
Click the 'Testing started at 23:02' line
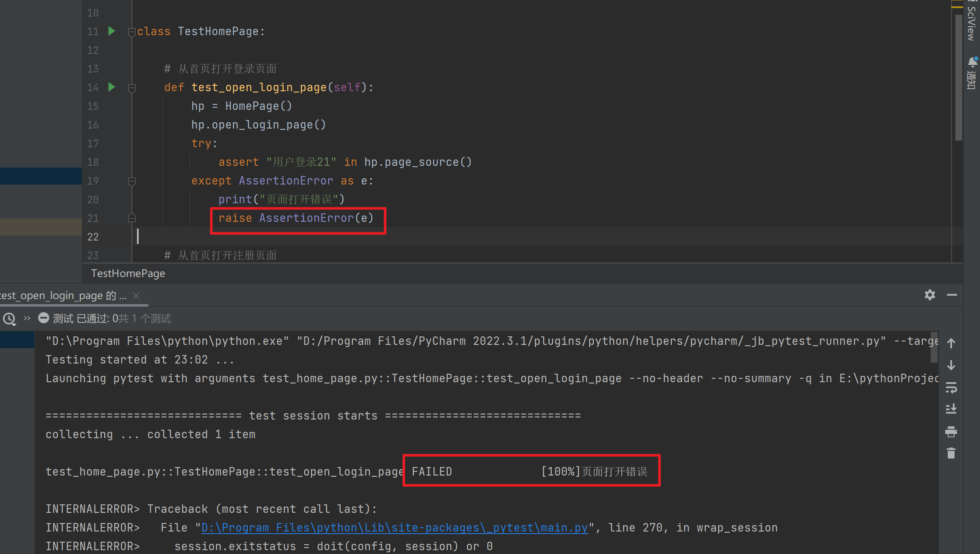140,360
